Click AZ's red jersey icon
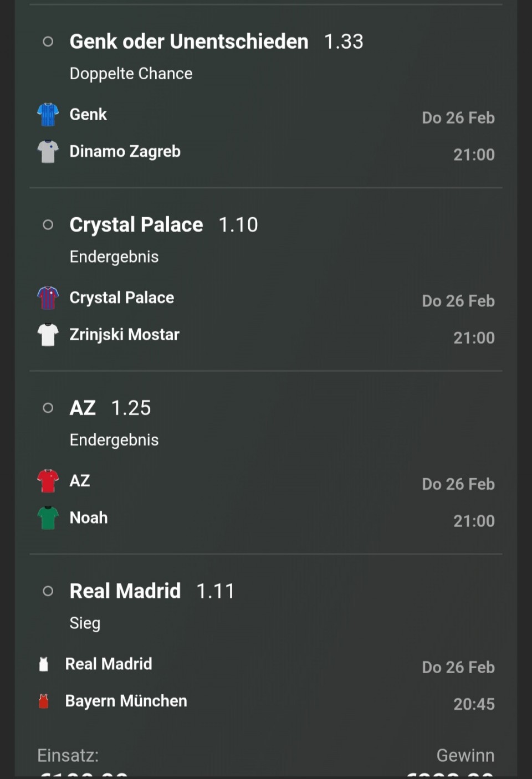 pos(48,481)
